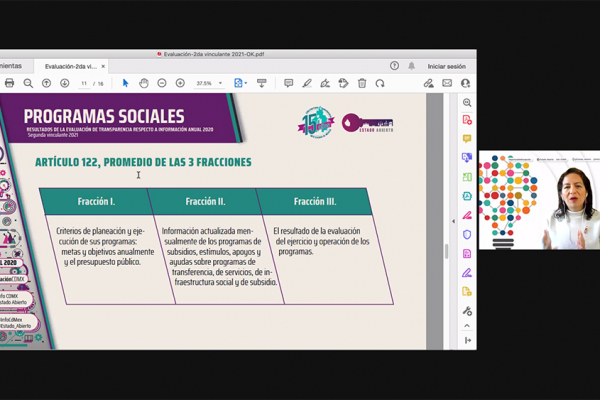Click the window title Evaluación-2da vinculante 2021-OK.pdf
This screenshot has width=600, height=400.
pos(214,54)
